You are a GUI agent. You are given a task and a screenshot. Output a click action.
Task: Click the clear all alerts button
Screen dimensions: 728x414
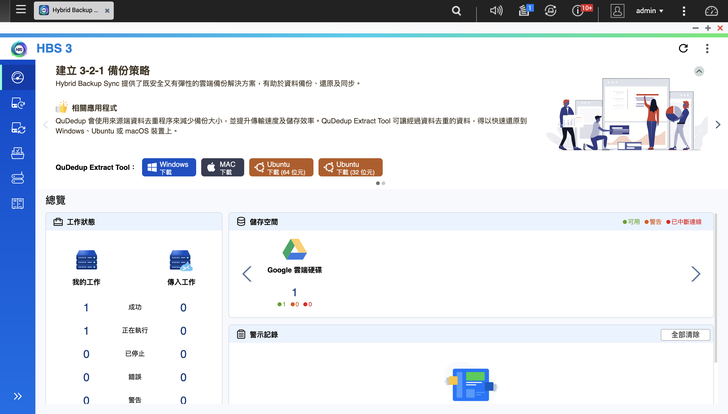[685, 335]
